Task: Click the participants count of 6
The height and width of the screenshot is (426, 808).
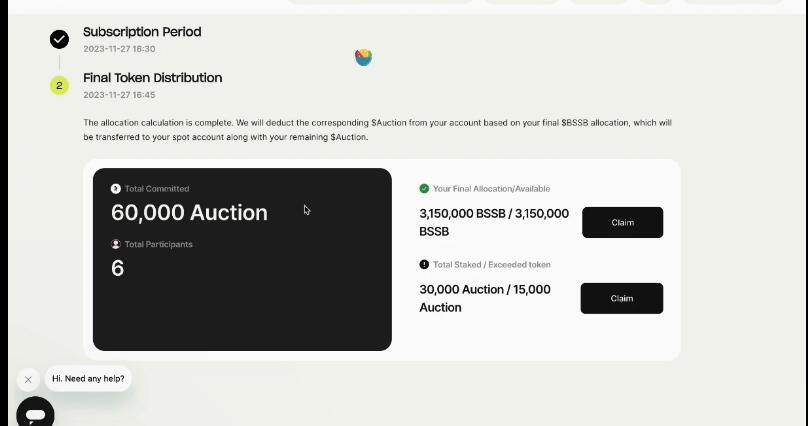Action: click(x=117, y=268)
